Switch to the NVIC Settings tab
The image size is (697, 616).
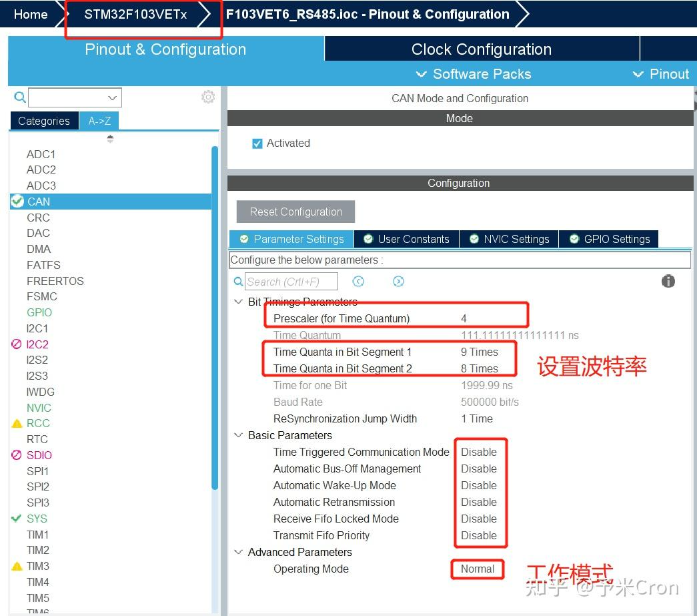coord(509,239)
